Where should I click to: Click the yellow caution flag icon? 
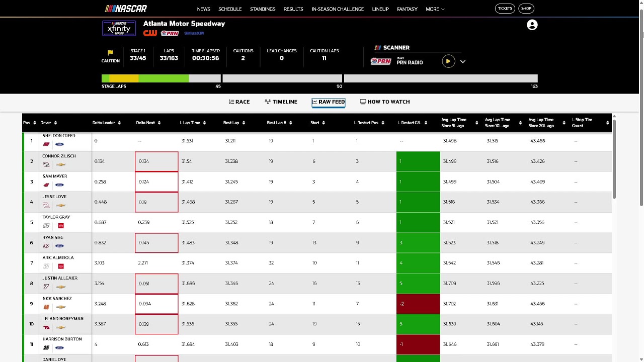coord(110,52)
